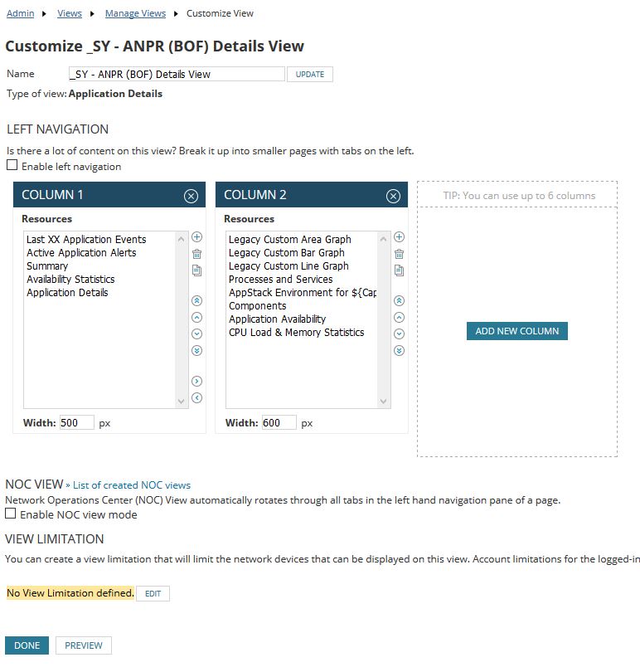Move Column 1 resource down one
Image resolution: width=640 pixels, height=672 pixels.
pos(196,334)
